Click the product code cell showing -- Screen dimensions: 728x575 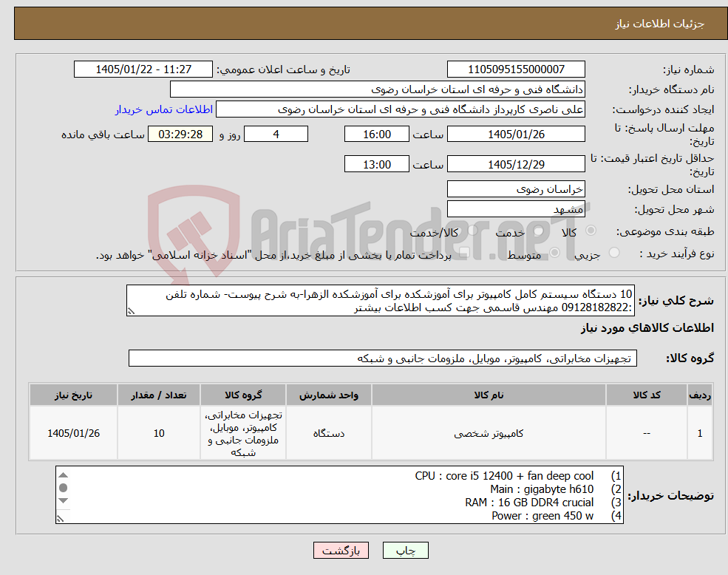tap(646, 433)
